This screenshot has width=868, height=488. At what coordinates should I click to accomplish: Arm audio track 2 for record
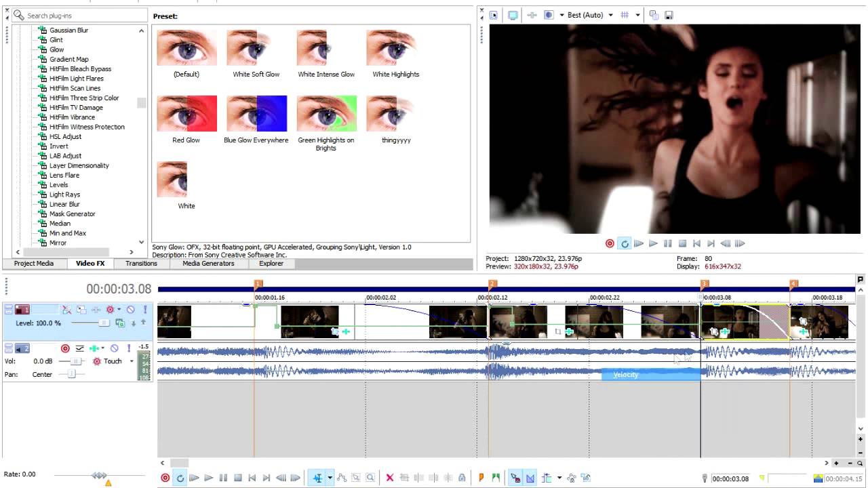pos(65,348)
